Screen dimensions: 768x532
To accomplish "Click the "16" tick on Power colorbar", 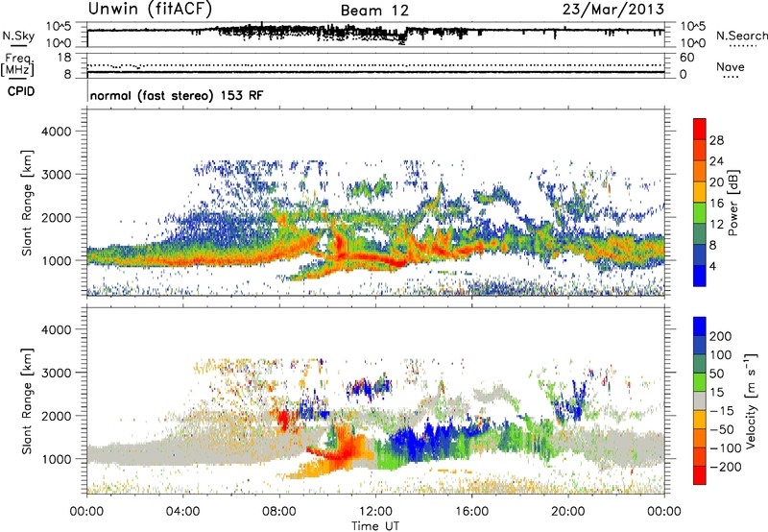I will coord(716,204).
